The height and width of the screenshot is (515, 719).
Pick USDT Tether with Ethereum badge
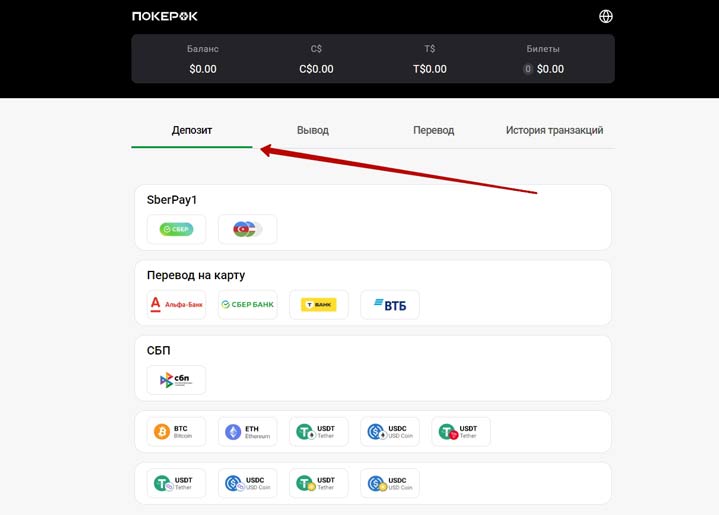(319, 432)
